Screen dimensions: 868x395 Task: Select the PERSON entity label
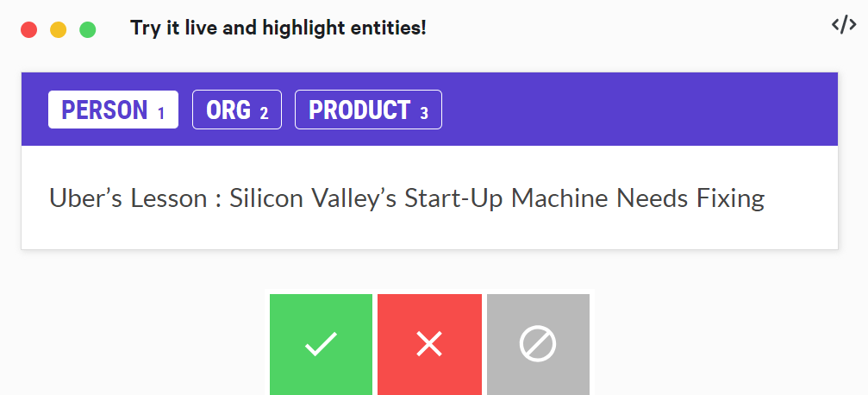pos(113,110)
